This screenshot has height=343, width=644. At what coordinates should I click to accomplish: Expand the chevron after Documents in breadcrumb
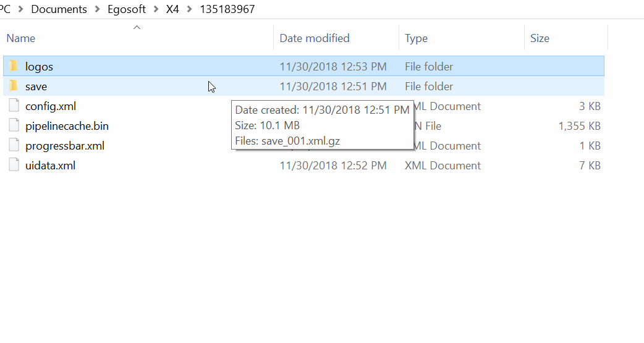98,9
